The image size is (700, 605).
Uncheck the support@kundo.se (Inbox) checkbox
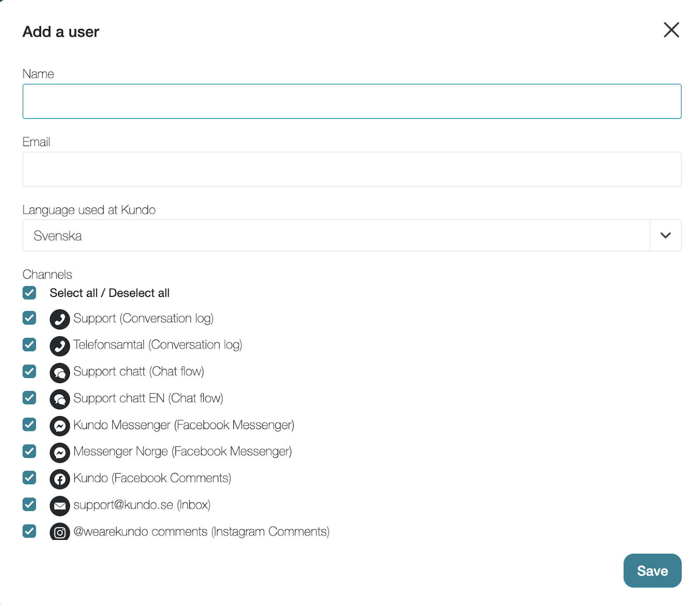[29, 504]
